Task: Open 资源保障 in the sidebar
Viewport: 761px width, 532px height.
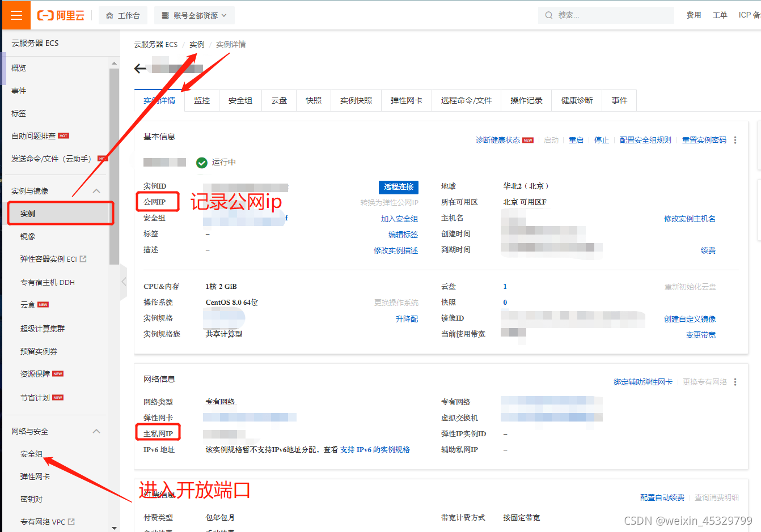Action: (35, 374)
